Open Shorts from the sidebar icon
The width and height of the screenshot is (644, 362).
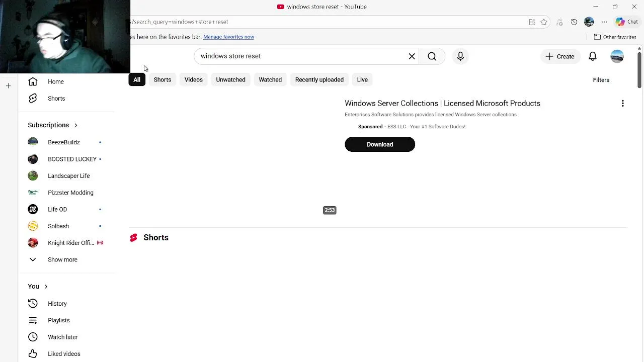33,99
